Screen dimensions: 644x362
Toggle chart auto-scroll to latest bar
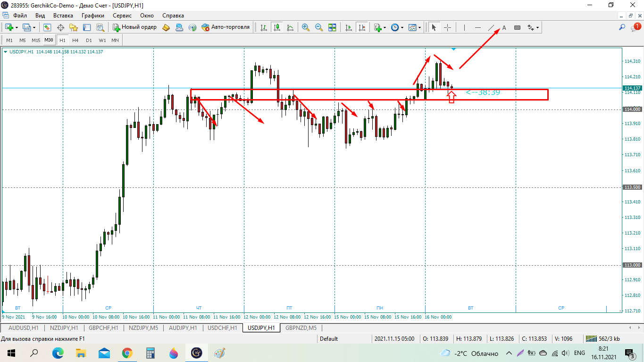(x=349, y=27)
